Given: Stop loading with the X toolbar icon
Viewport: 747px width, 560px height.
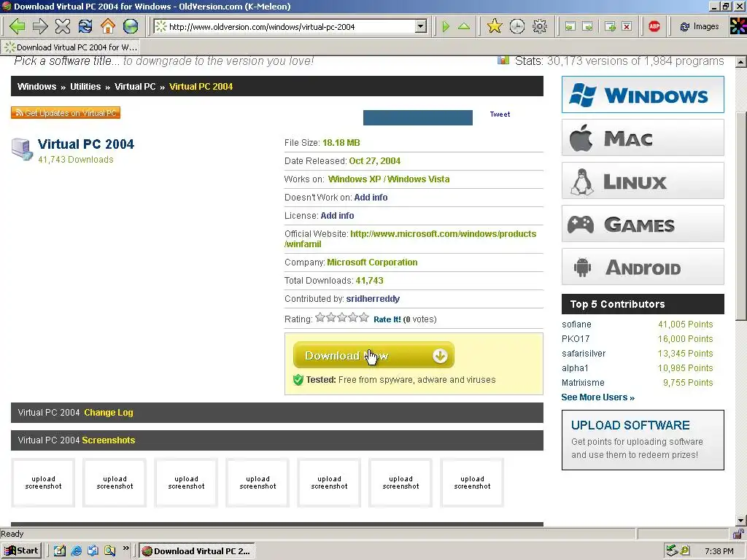Looking at the screenshot, I should coord(63,26).
